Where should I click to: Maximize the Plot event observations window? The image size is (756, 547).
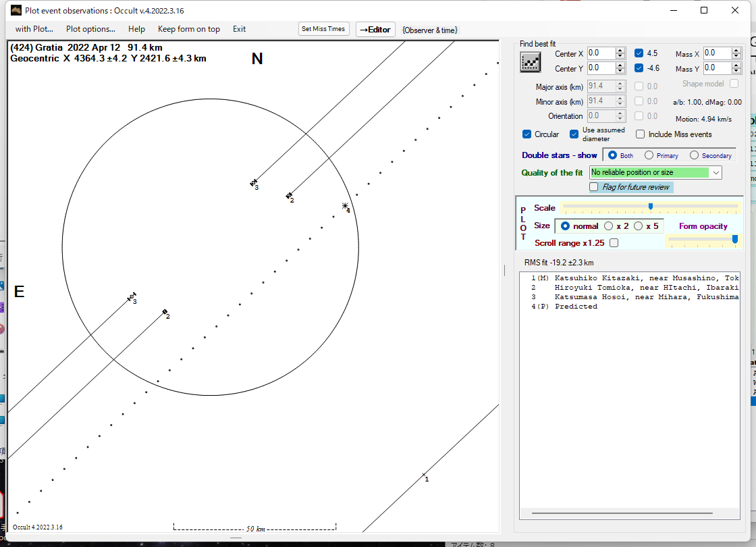(x=704, y=10)
